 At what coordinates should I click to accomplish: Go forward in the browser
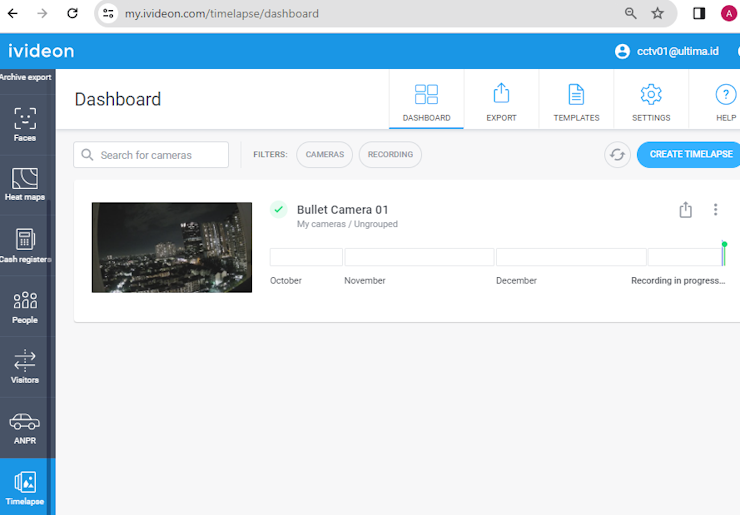click(x=42, y=13)
